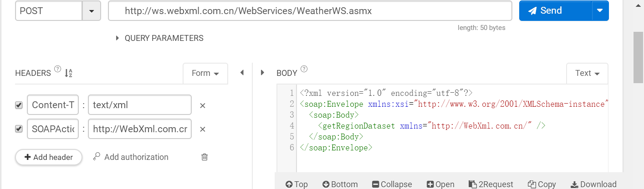This screenshot has height=189, width=644.
Task: Collapse the body panel with right arrow
Action: point(262,73)
